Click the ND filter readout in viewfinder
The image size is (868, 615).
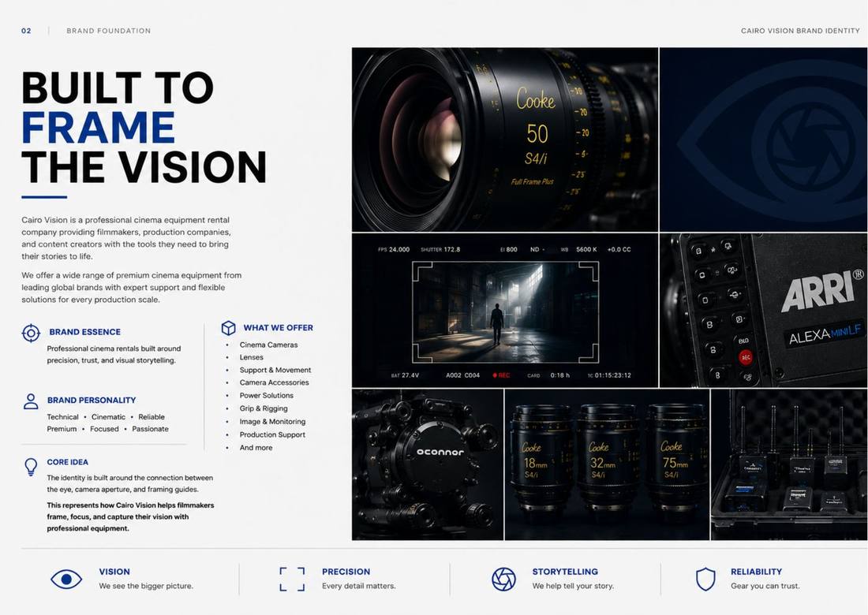pos(537,249)
